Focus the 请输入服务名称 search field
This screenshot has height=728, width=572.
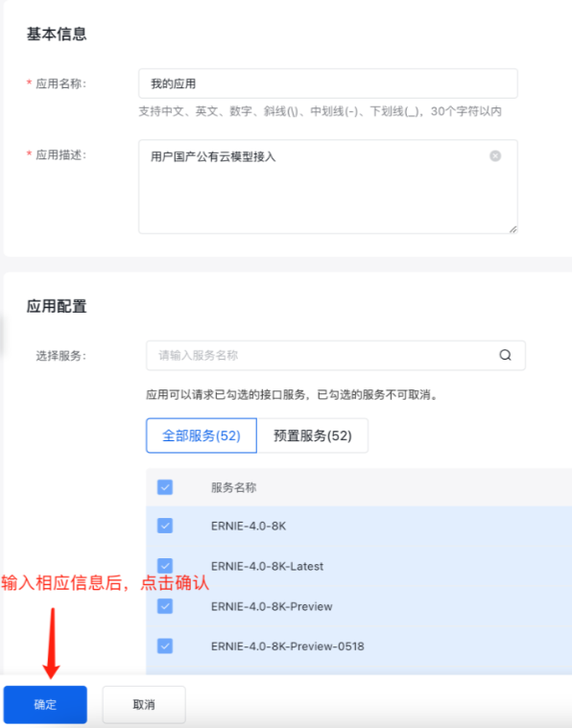tap(336, 355)
